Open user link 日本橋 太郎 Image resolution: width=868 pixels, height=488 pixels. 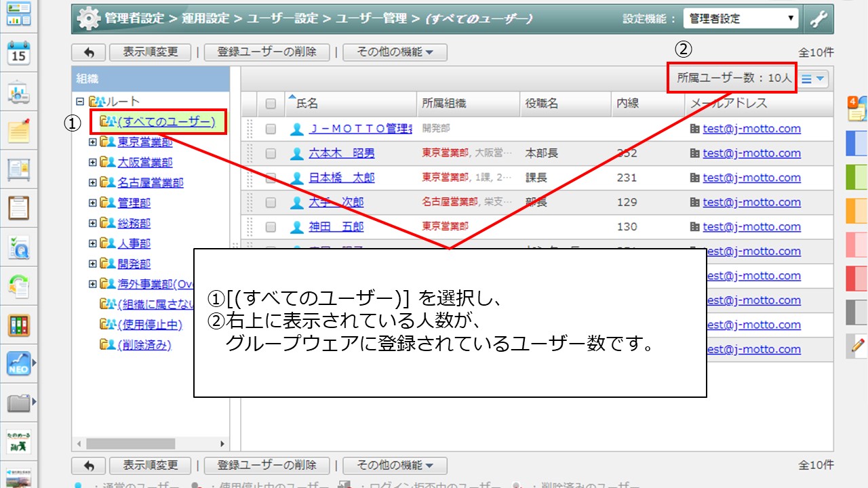341,178
